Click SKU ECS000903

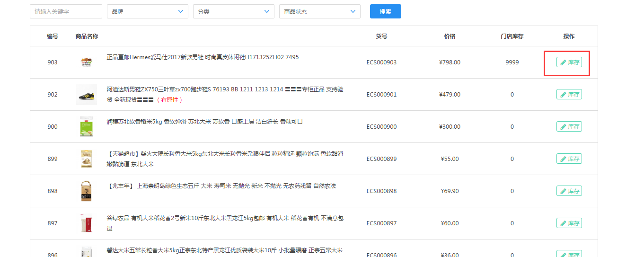(x=381, y=62)
